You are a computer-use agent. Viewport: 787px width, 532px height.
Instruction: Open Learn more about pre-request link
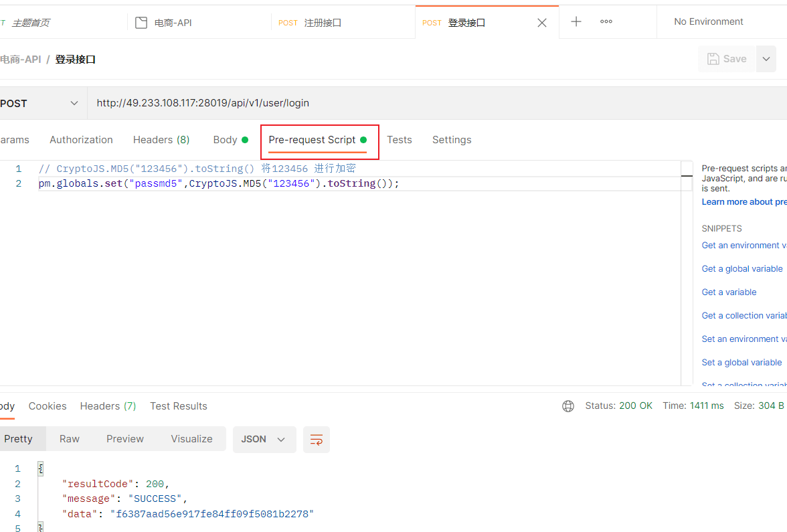[x=744, y=202]
